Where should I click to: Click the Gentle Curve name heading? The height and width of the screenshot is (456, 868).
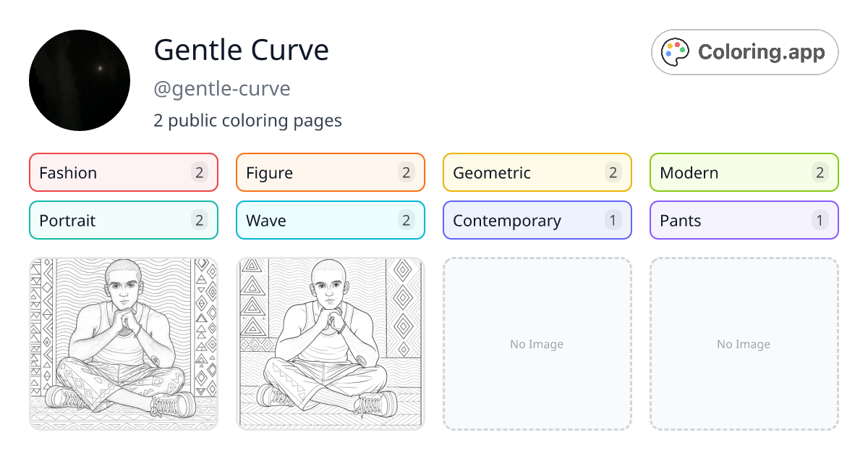coord(242,51)
